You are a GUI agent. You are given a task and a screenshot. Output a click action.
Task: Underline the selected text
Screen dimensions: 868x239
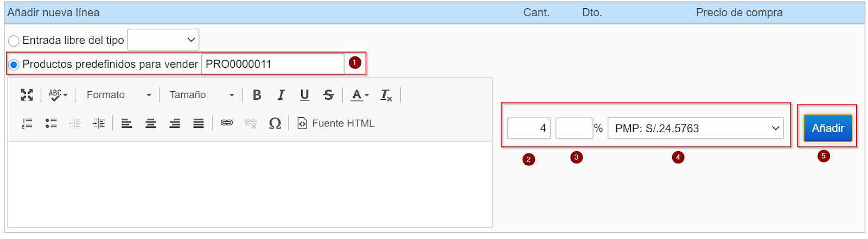point(304,95)
